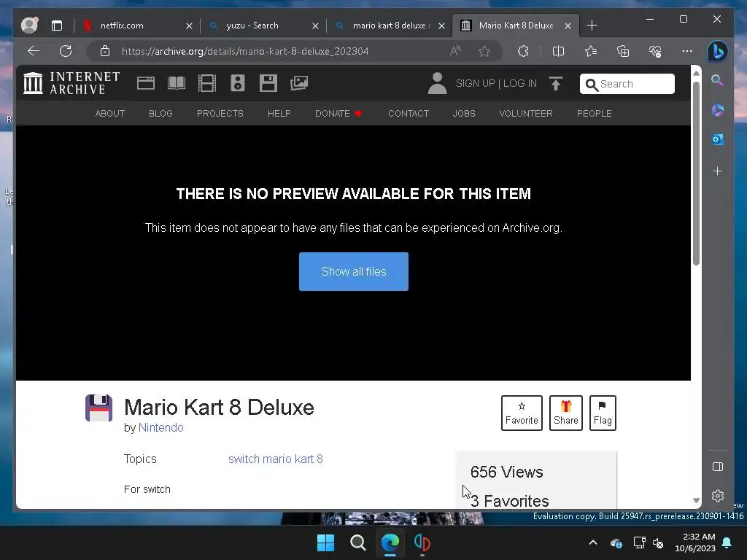The width and height of the screenshot is (747, 560).
Task: Open Read Aloud icon in address bar
Action: pyautogui.click(x=455, y=51)
